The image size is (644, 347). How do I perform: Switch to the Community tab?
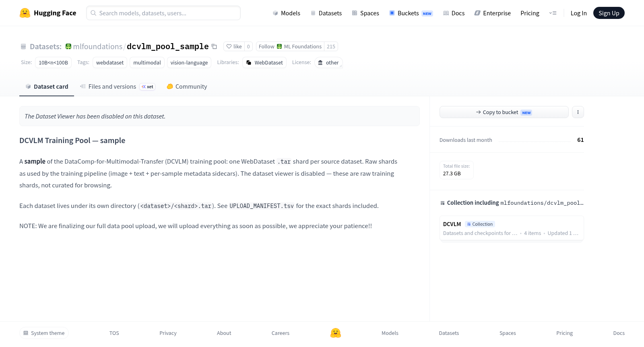tap(187, 86)
